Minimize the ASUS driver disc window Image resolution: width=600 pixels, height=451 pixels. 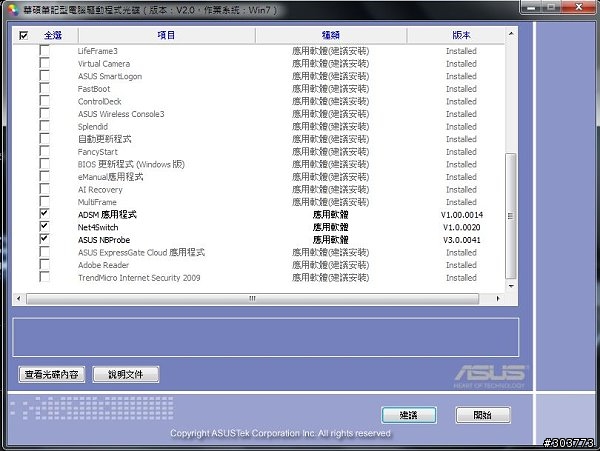click(x=533, y=7)
